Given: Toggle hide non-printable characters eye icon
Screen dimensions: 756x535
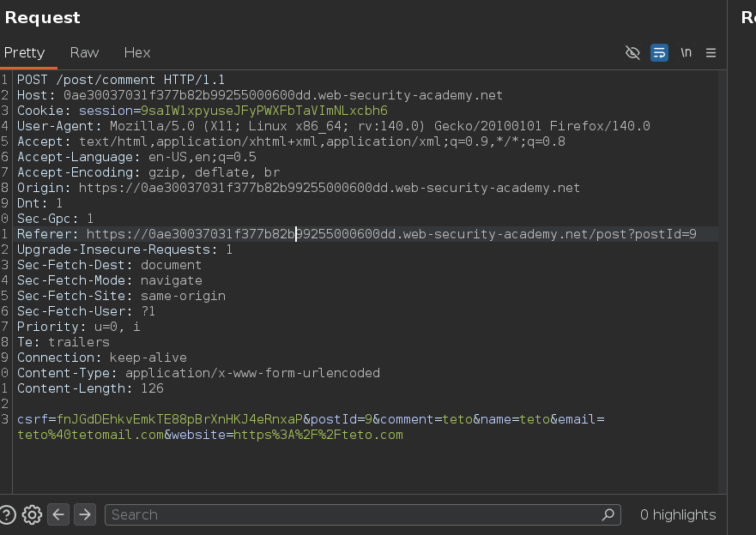Looking at the screenshot, I should (x=632, y=52).
